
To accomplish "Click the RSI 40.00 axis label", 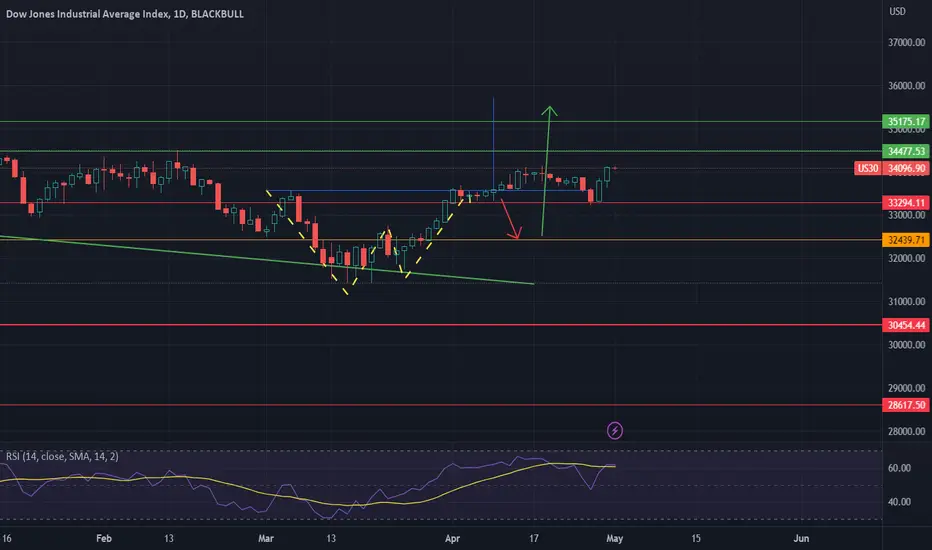I will (x=899, y=502).
